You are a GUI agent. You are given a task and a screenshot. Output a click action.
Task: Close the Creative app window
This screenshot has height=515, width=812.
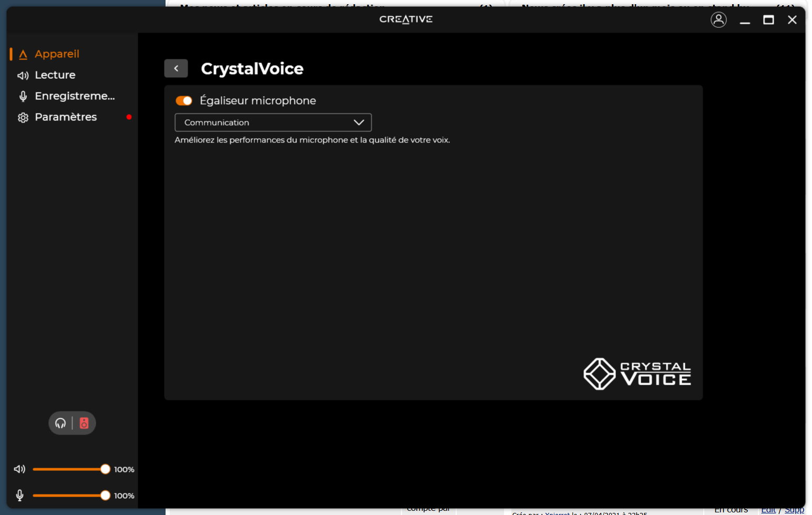(x=792, y=20)
